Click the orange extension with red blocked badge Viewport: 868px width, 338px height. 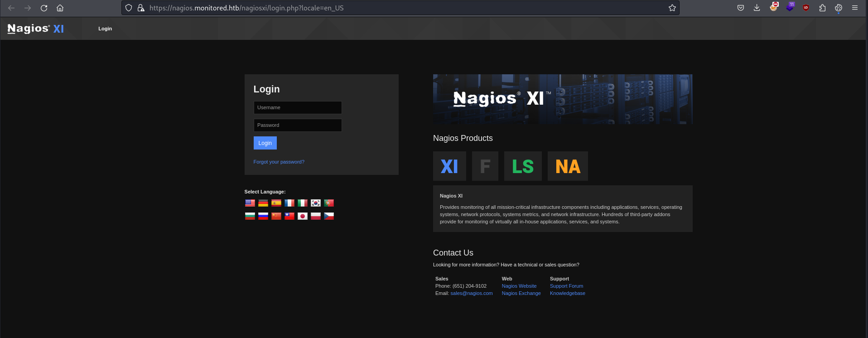point(774,7)
